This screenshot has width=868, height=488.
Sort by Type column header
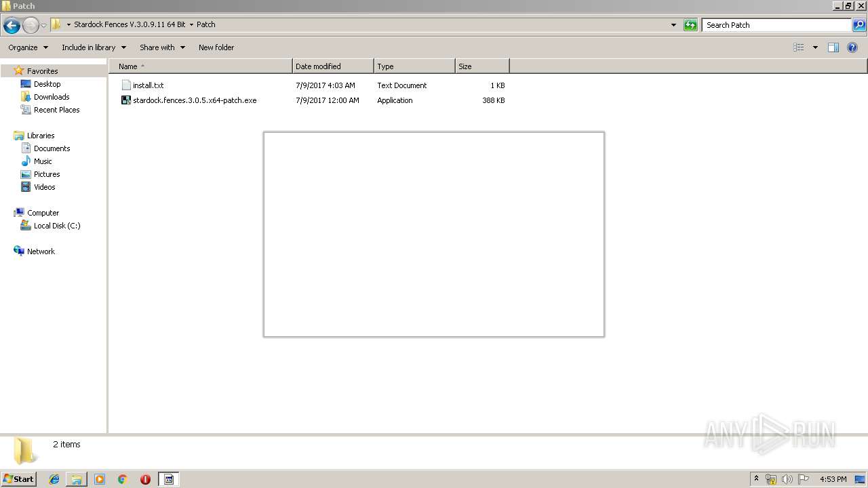414,66
